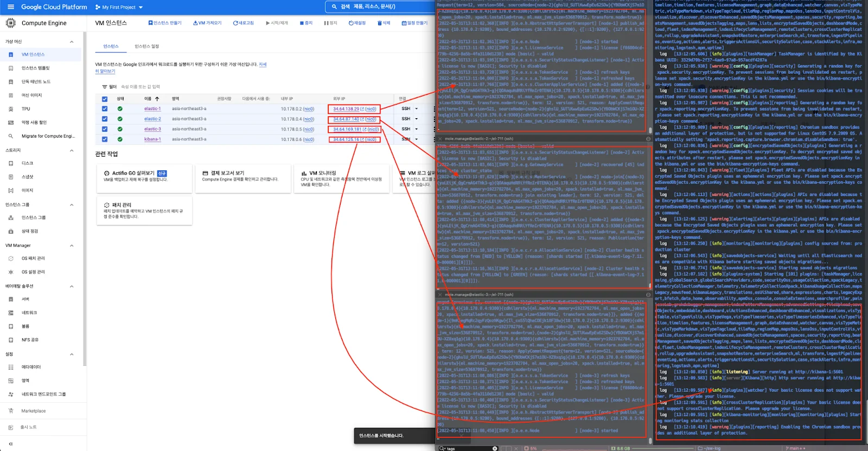This screenshot has height=451, width=868.
Task: Switch to the 인스턴스 일정 tab
Action: (146, 47)
